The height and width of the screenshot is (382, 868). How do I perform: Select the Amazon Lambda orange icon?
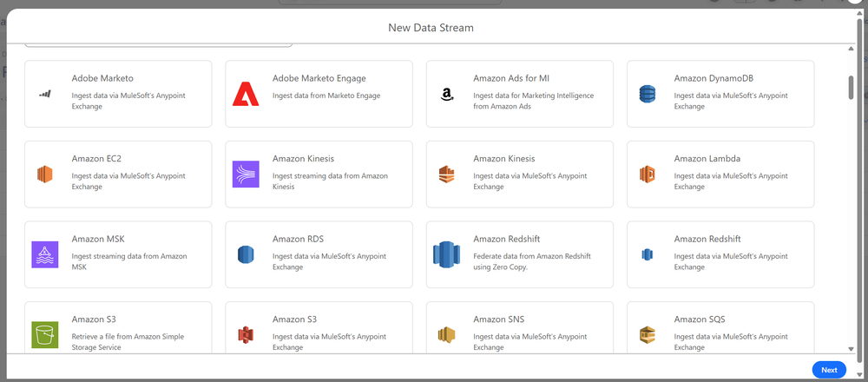tap(647, 175)
